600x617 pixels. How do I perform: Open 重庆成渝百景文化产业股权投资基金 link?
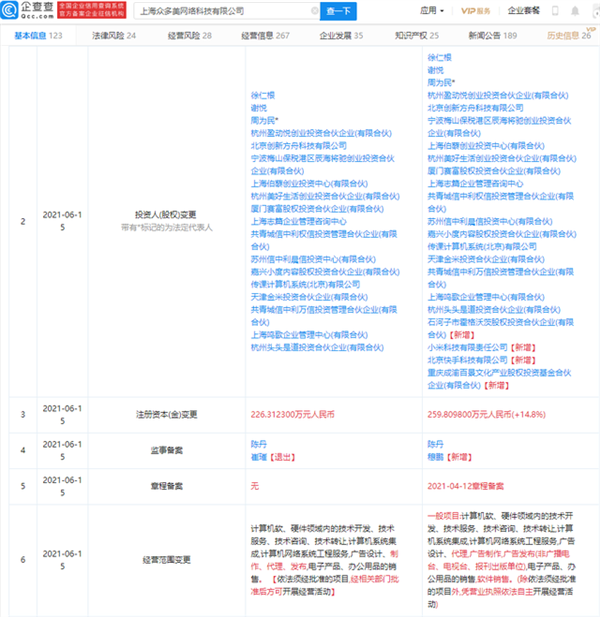pos(499,379)
